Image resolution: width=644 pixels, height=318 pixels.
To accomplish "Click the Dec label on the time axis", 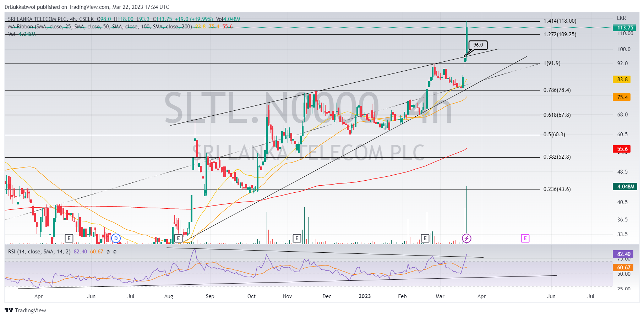I will 327,296.
